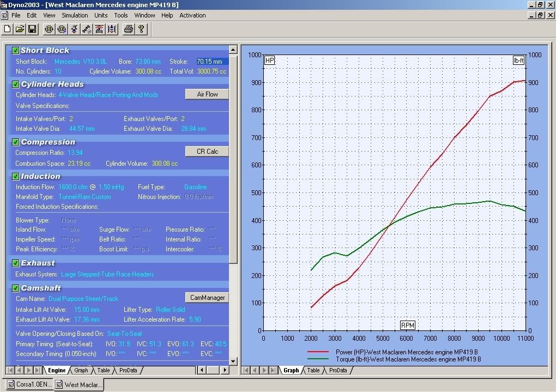Click engine panel horizontal scroll right arrow
Viewport: 556px width, 392px height.
pos(225,370)
